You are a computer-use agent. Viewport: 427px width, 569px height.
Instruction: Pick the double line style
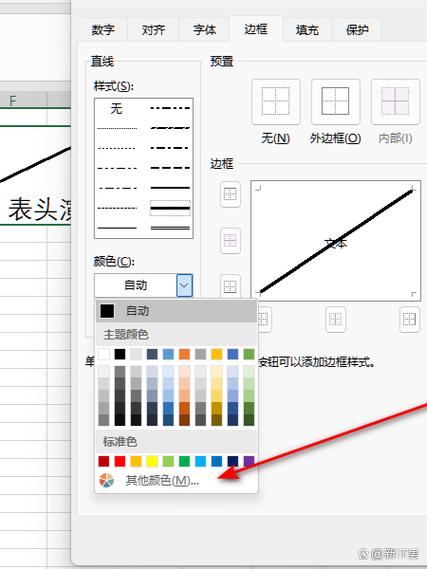pyautogui.click(x=170, y=228)
